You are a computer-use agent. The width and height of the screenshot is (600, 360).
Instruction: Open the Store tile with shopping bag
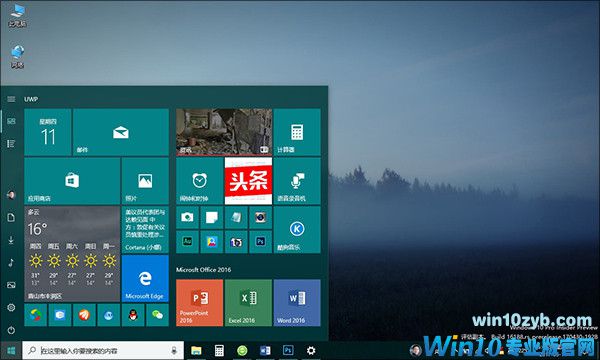(x=72, y=181)
